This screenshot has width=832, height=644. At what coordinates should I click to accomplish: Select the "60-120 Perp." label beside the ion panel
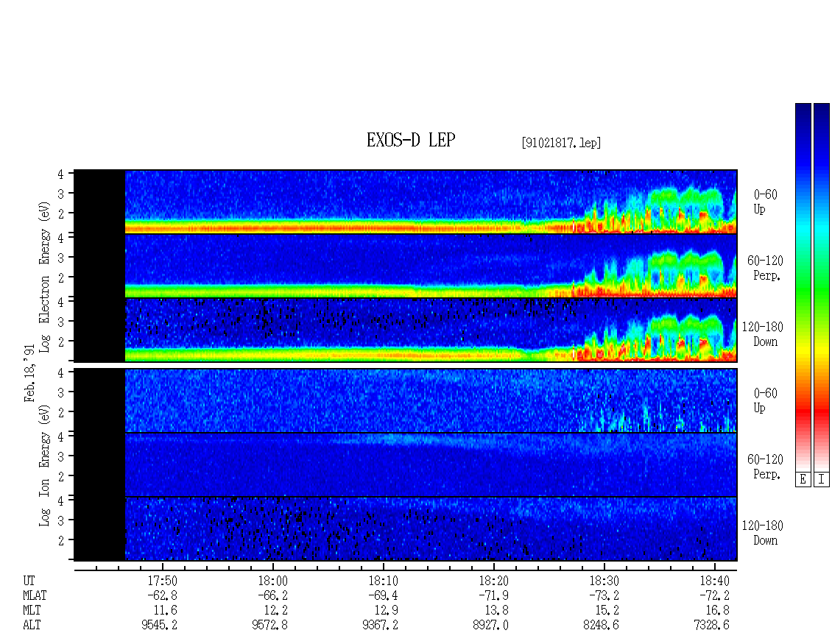click(x=765, y=467)
